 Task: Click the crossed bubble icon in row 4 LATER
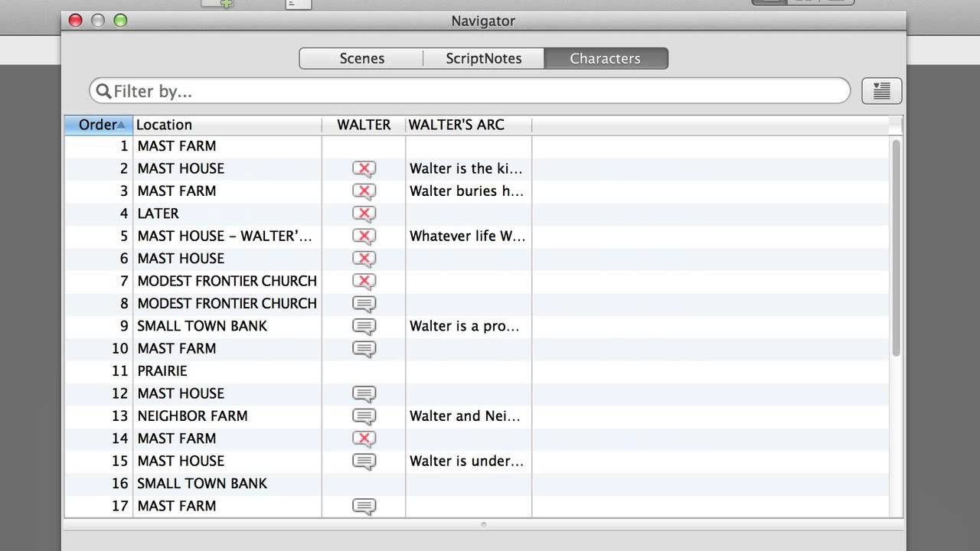point(364,214)
